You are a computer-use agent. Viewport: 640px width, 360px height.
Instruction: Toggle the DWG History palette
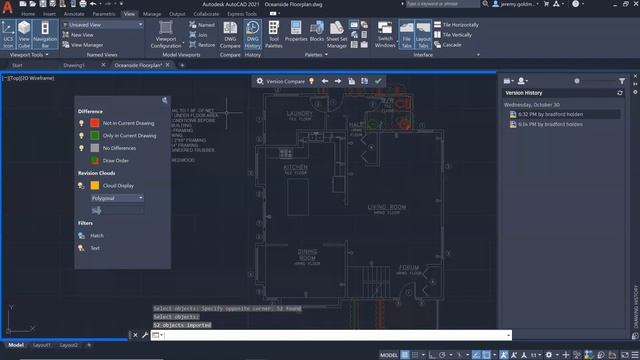pos(253,34)
